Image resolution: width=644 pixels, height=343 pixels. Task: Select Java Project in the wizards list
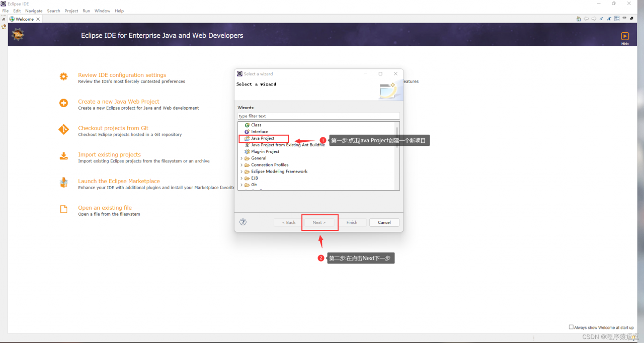[263, 138]
